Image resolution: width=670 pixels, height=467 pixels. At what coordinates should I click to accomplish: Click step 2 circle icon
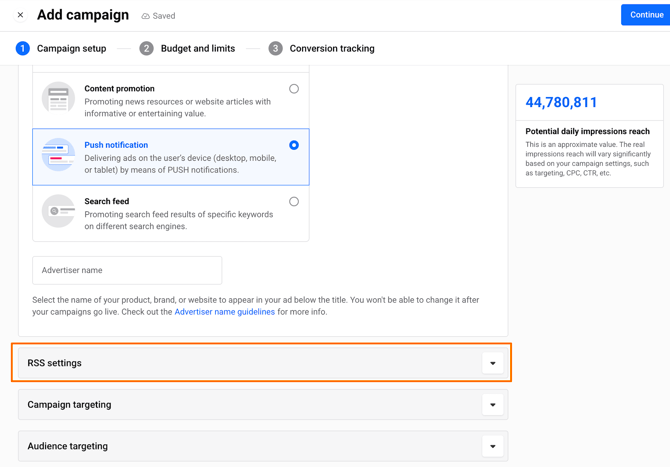click(x=147, y=48)
